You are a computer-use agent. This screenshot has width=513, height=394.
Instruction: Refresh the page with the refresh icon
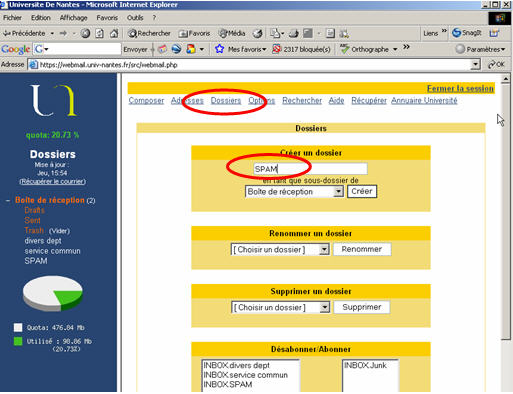(100, 33)
